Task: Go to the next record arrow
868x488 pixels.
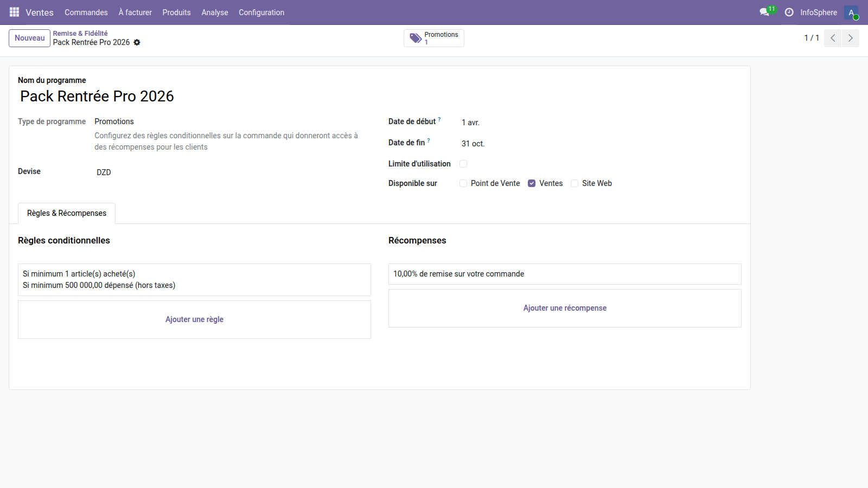Action: (x=850, y=38)
